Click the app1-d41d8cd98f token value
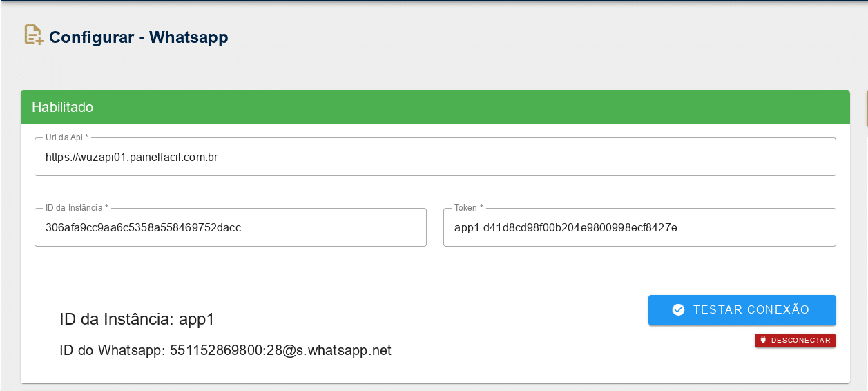This screenshot has height=391, width=868. (x=566, y=227)
